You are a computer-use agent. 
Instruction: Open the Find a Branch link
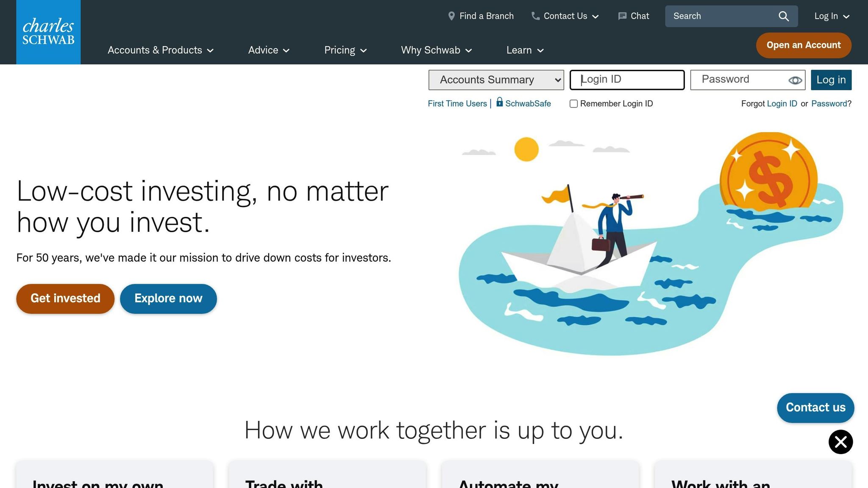point(481,16)
